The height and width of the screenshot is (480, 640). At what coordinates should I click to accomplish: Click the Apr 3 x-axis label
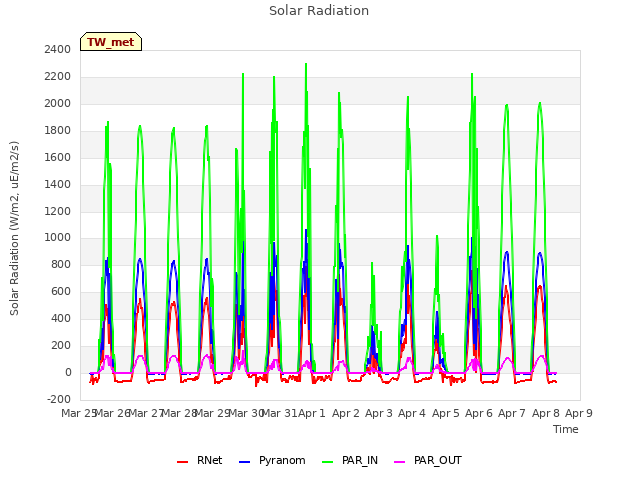[379, 413]
